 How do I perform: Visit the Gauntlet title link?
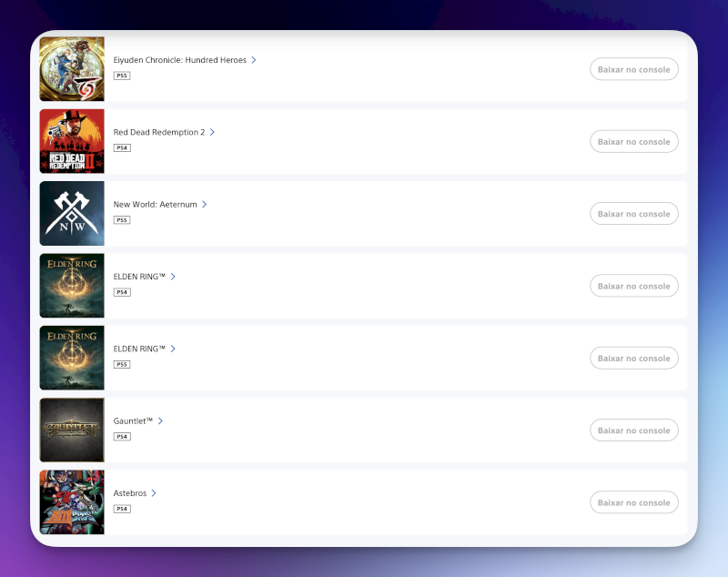point(133,421)
